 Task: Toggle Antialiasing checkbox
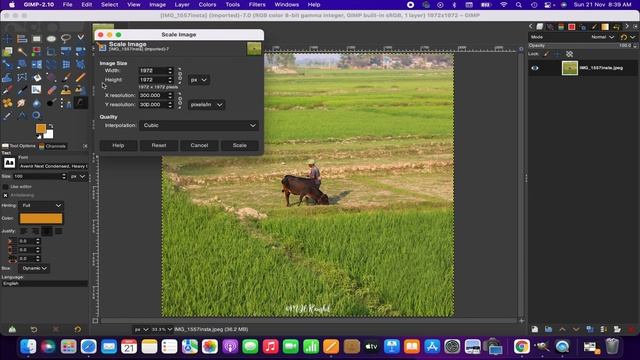(5, 196)
